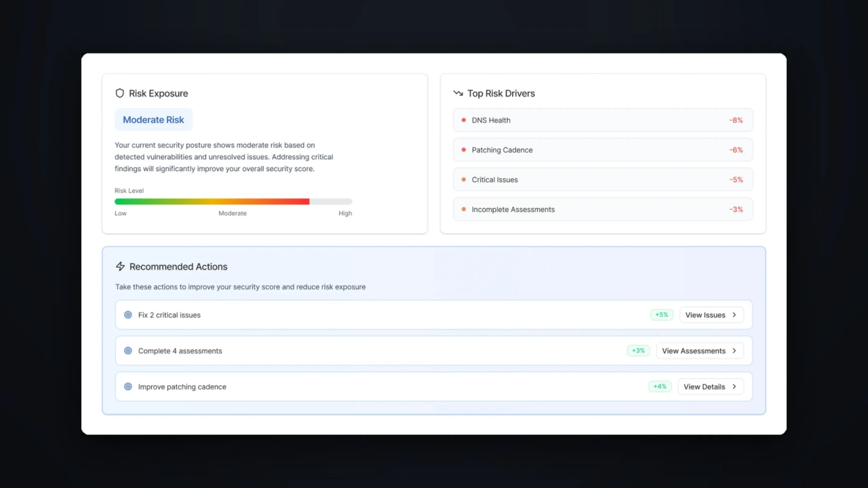Click the chevron arrow on View Assessments
This screenshot has height=488, width=868.
734,350
